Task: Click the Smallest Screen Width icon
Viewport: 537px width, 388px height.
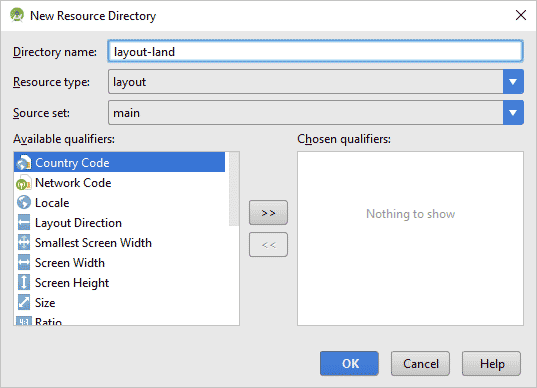Action: pyautogui.click(x=24, y=242)
